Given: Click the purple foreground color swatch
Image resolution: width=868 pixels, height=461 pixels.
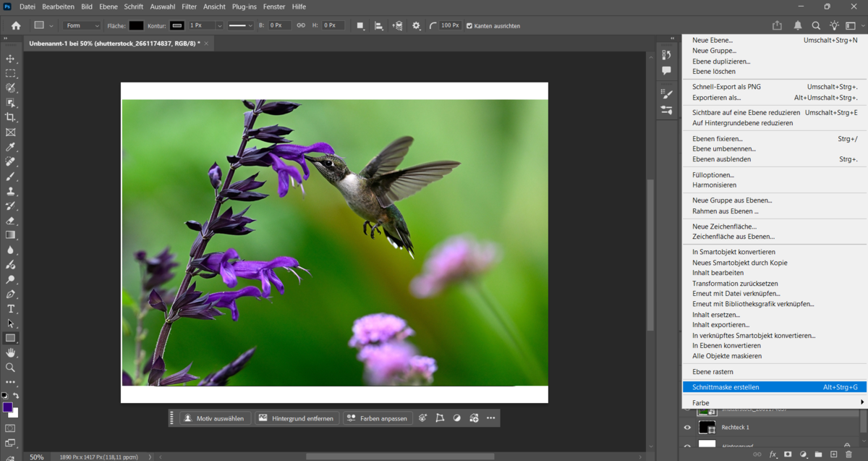Looking at the screenshot, I should point(9,405).
